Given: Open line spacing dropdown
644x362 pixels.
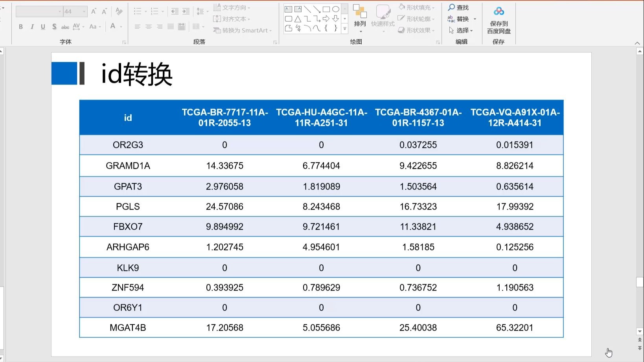Looking at the screenshot, I should pyautogui.click(x=203, y=11).
